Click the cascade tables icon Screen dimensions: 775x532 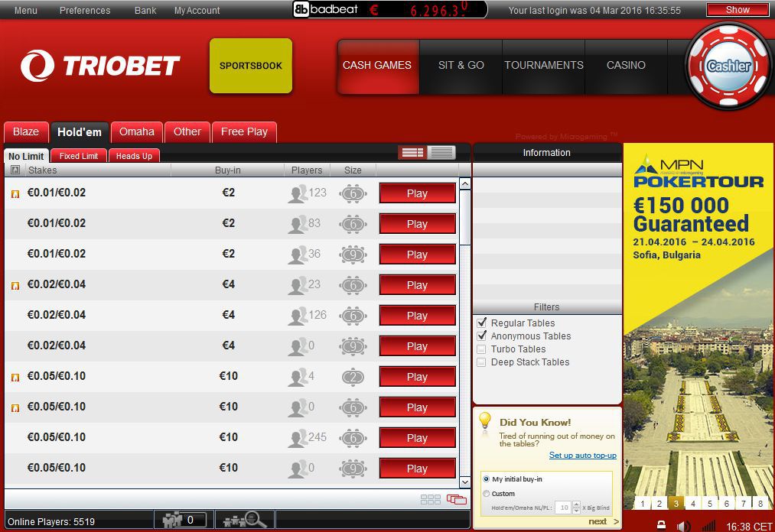coord(456,499)
